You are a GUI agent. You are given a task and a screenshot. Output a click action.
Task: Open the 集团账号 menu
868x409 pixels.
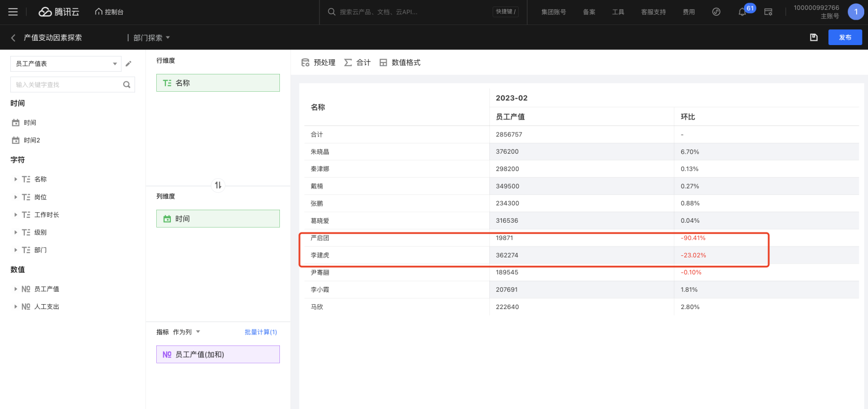pyautogui.click(x=553, y=12)
